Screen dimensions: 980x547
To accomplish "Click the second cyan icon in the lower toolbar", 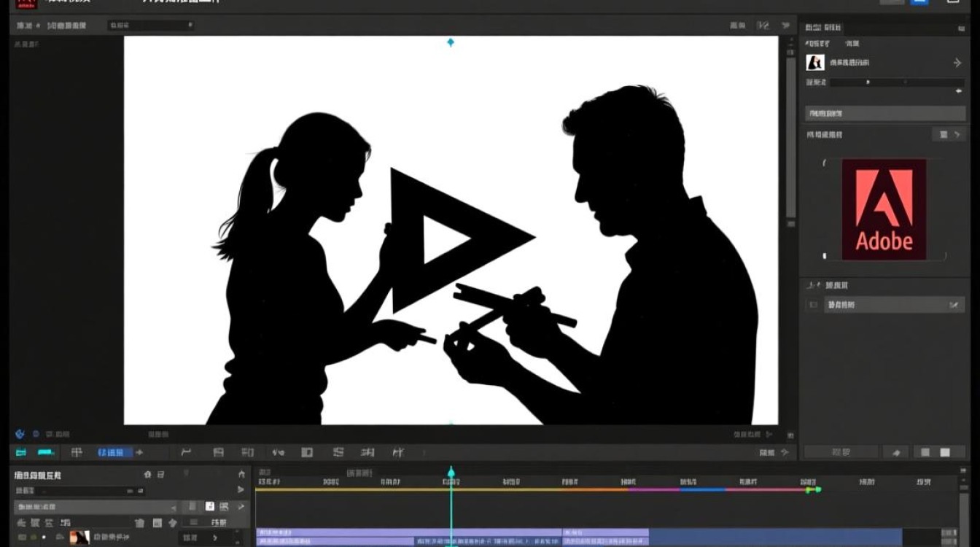I will (x=46, y=452).
